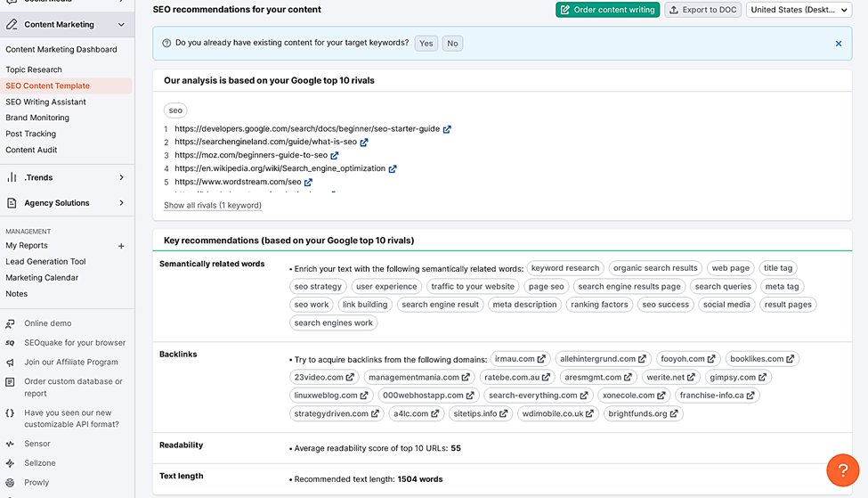Click the .Trends bar chart icon
The height and width of the screenshot is (498, 868).
(12, 177)
